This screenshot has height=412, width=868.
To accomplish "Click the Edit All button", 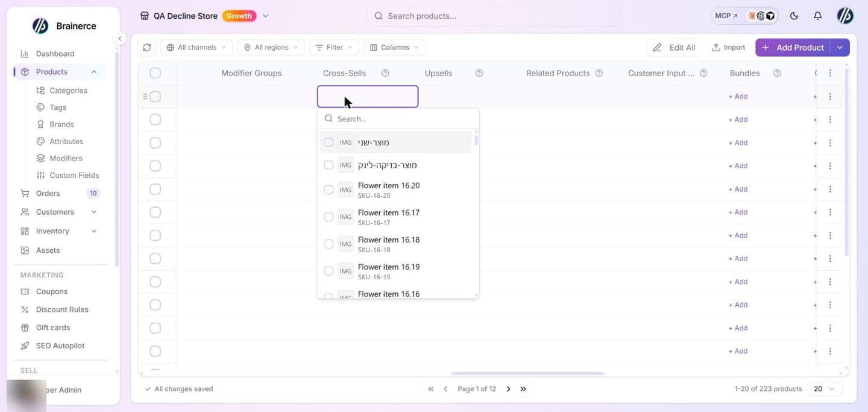I will [x=674, y=47].
